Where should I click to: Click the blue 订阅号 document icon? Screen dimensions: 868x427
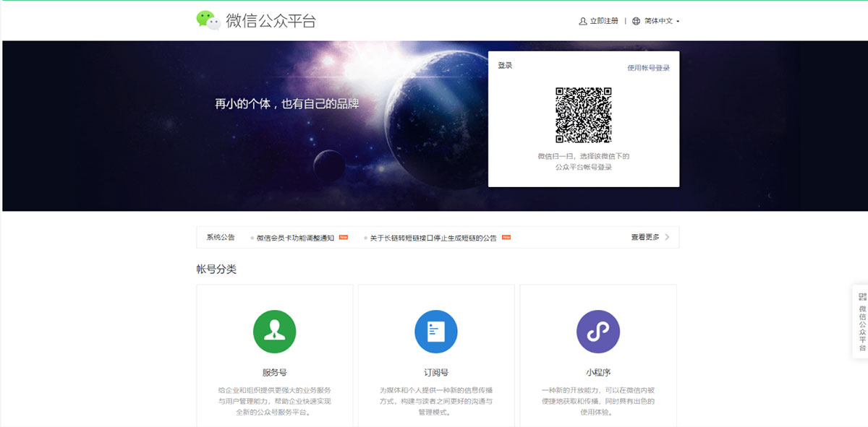435,332
